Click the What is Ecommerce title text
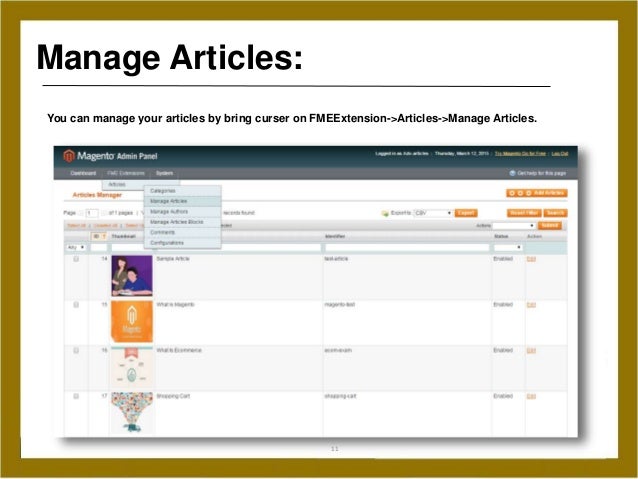The height and width of the screenshot is (479, 638). pyautogui.click(x=179, y=350)
